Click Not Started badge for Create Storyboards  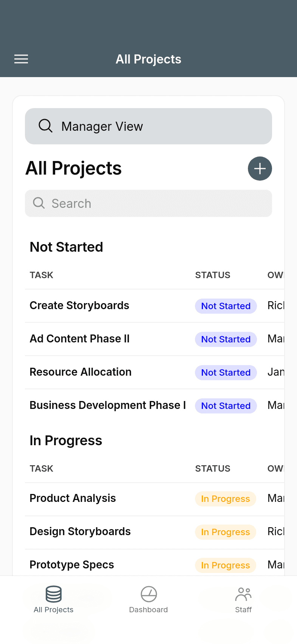(x=226, y=306)
